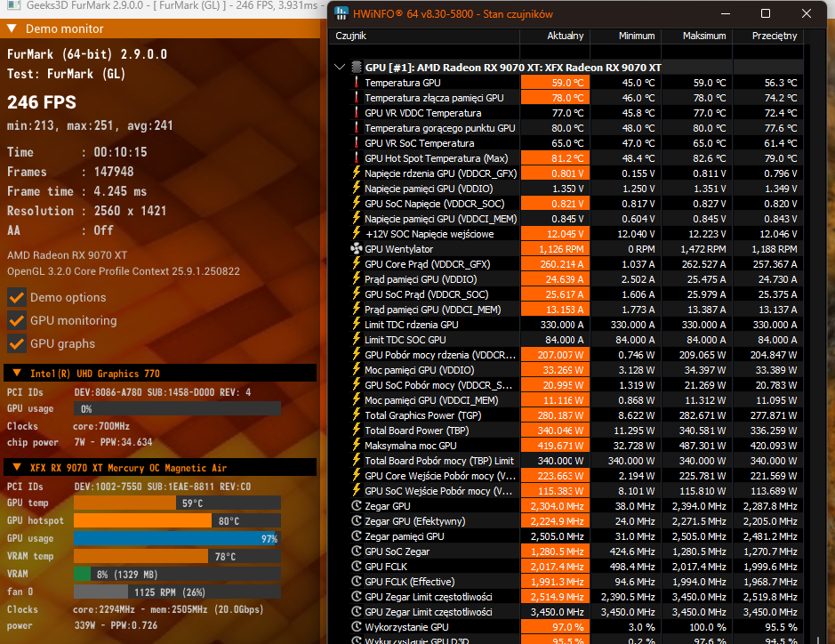The width and height of the screenshot is (835, 644).
Task: Uncheck the GPU graphs checkbox
Action: tap(16, 343)
